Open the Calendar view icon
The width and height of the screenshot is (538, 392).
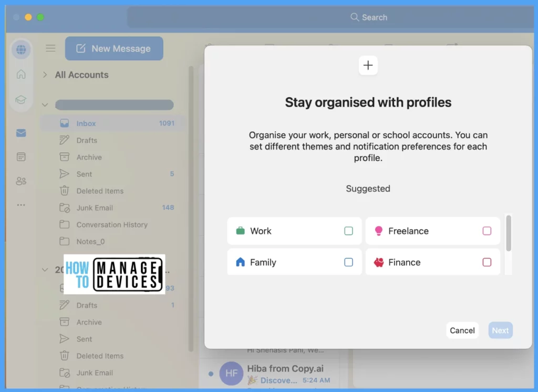tap(21, 157)
